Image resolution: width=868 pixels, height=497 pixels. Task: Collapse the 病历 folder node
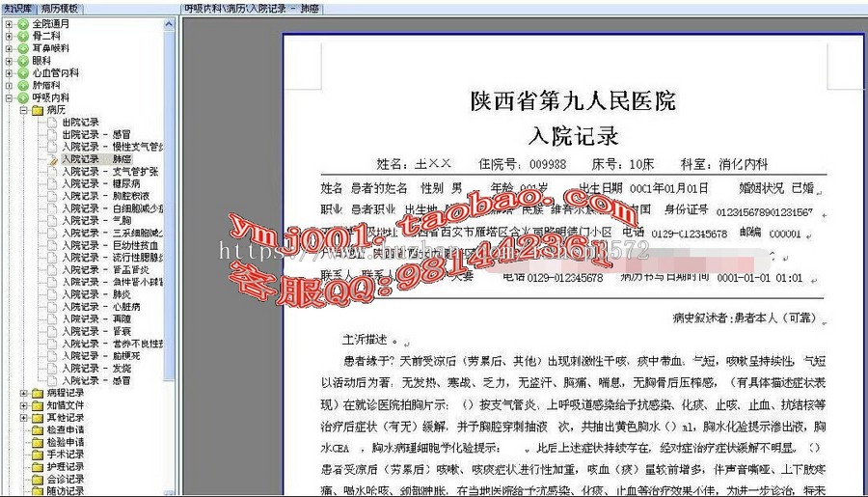pyautogui.click(x=23, y=110)
